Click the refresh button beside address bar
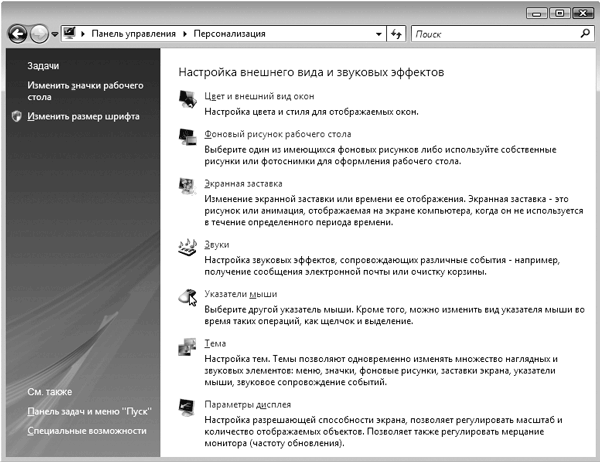600x462 pixels. (x=397, y=34)
